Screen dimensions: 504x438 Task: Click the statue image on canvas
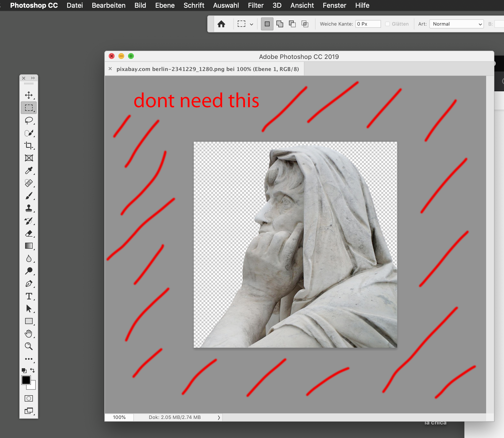click(x=295, y=245)
